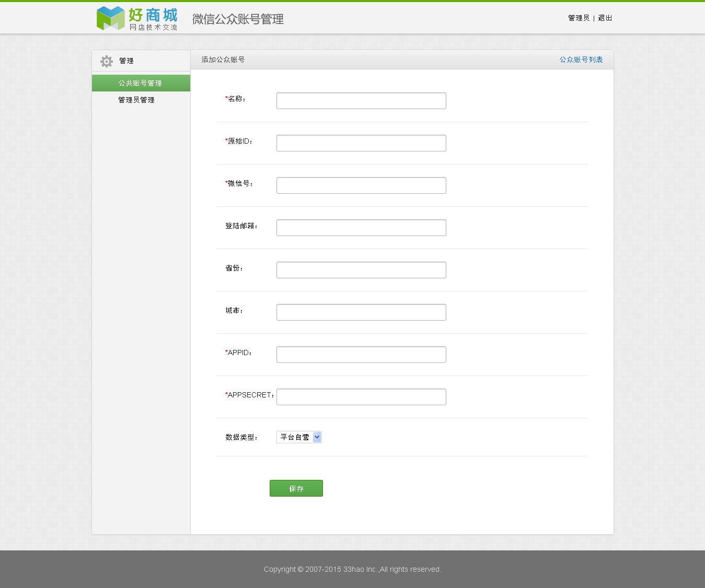
Task: Focus the 城市 input field
Action: pyautogui.click(x=361, y=312)
